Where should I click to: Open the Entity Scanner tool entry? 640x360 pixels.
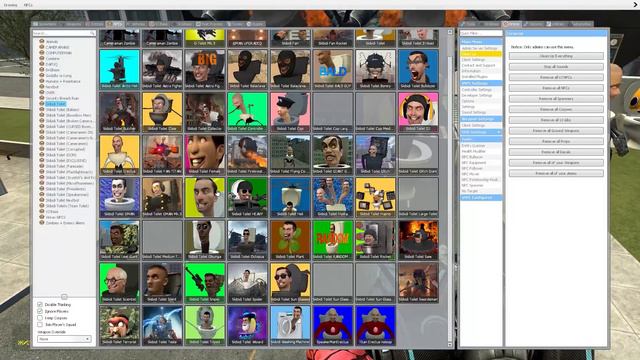[x=481, y=146]
